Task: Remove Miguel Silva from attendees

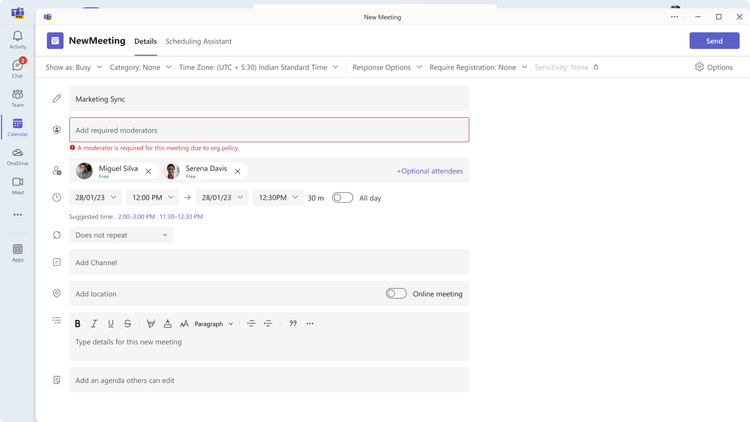Action: click(148, 171)
